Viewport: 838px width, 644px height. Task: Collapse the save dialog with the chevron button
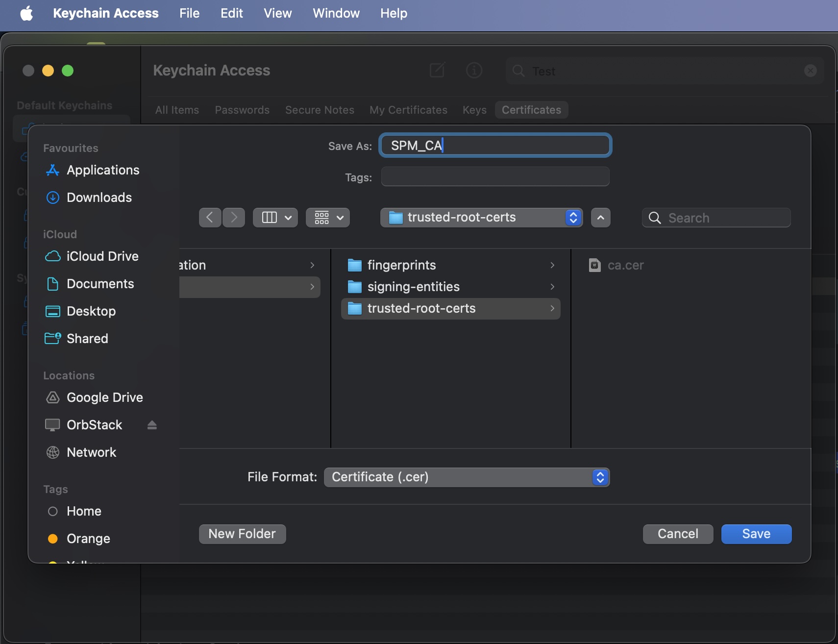tap(601, 217)
